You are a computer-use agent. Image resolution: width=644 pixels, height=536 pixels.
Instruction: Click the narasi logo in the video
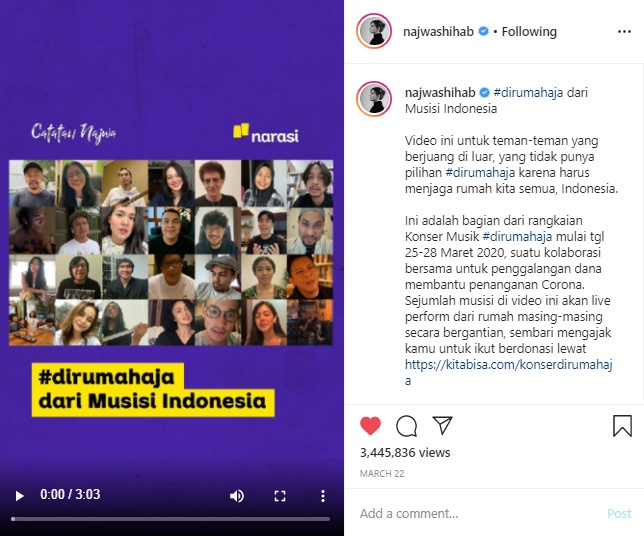pos(266,133)
